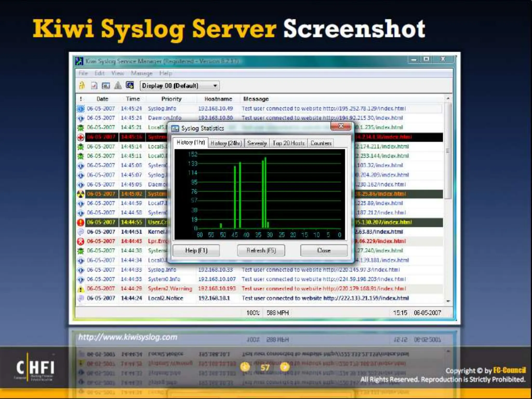Minimize the Kiwi Syslog Service Manager window
Screen dimensions: 532x399
click(414, 59)
